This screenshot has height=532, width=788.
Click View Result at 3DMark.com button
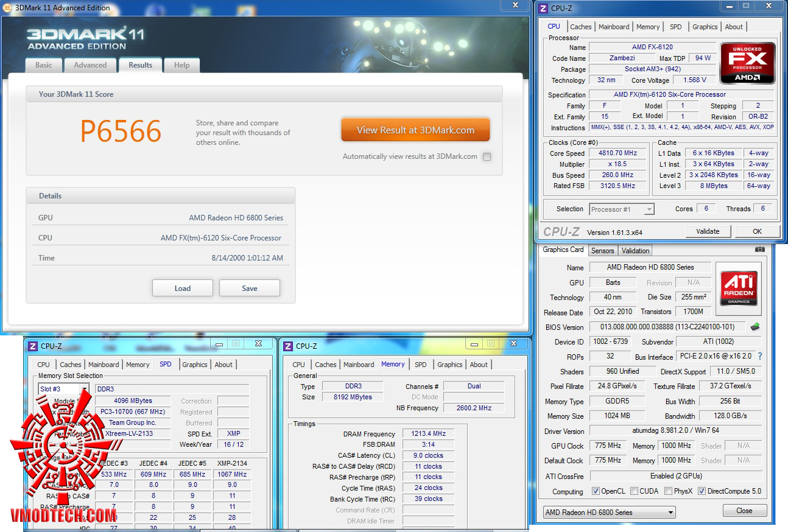pyautogui.click(x=415, y=130)
